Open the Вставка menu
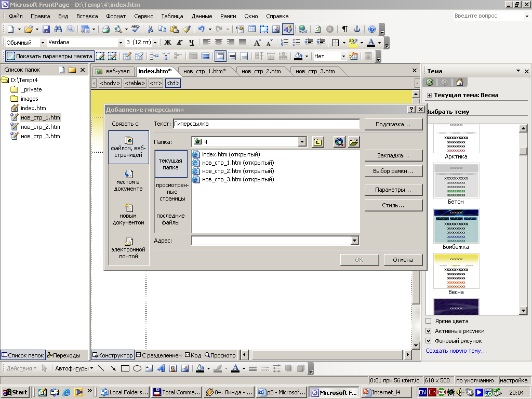The width and height of the screenshot is (532, 399). 87,16
